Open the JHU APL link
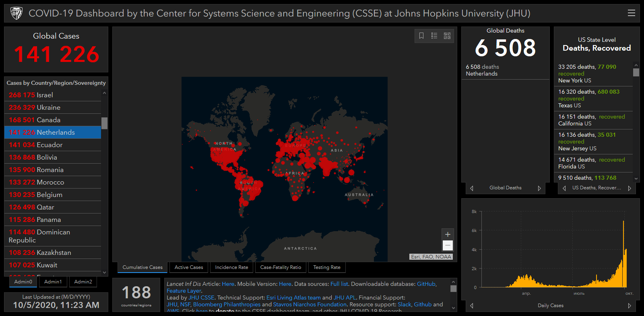644x316 pixels. pyautogui.click(x=345, y=298)
